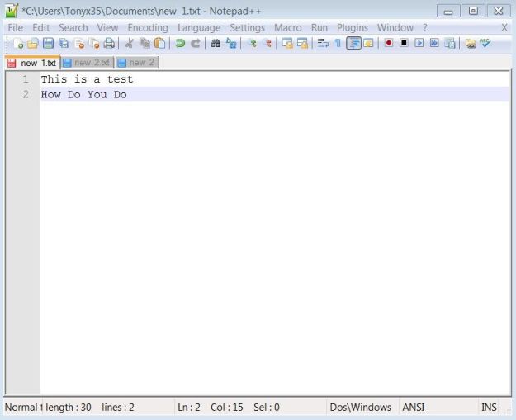Undo the last edit with the green arrow
This screenshot has width=516, height=420.
pos(180,43)
